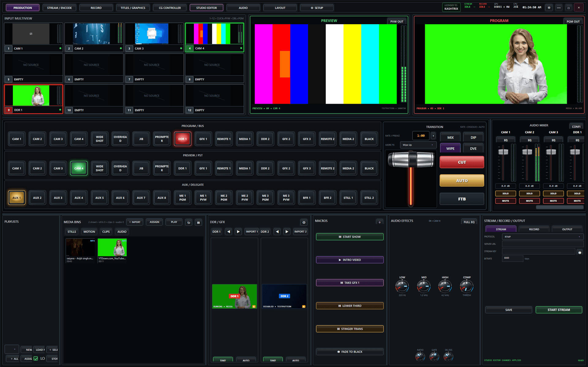The width and height of the screenshot is (588, 367).
Task: Refresh the Media Bins list
Action: pos(189,223)
